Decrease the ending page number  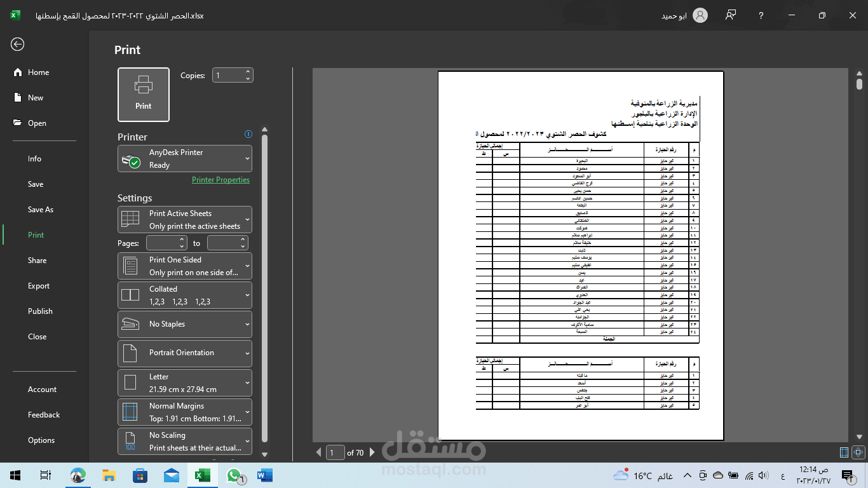tap(243, 247)
